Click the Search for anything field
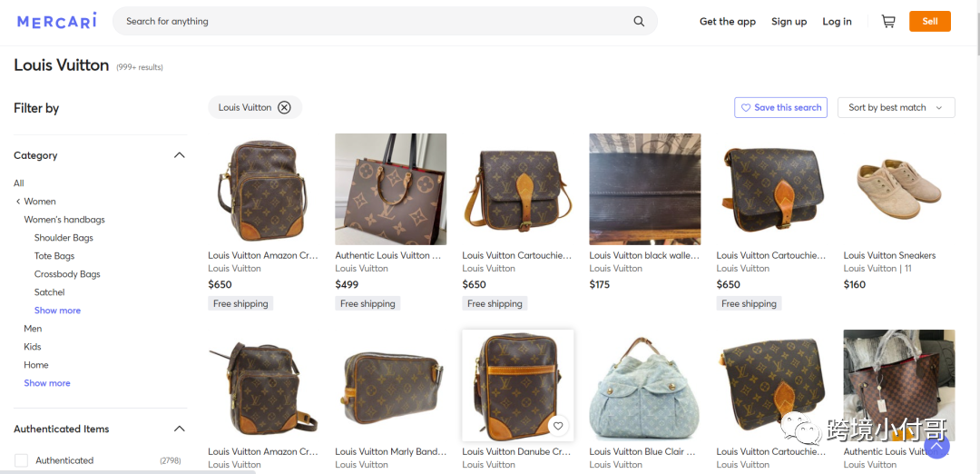 tap(375, 21)
